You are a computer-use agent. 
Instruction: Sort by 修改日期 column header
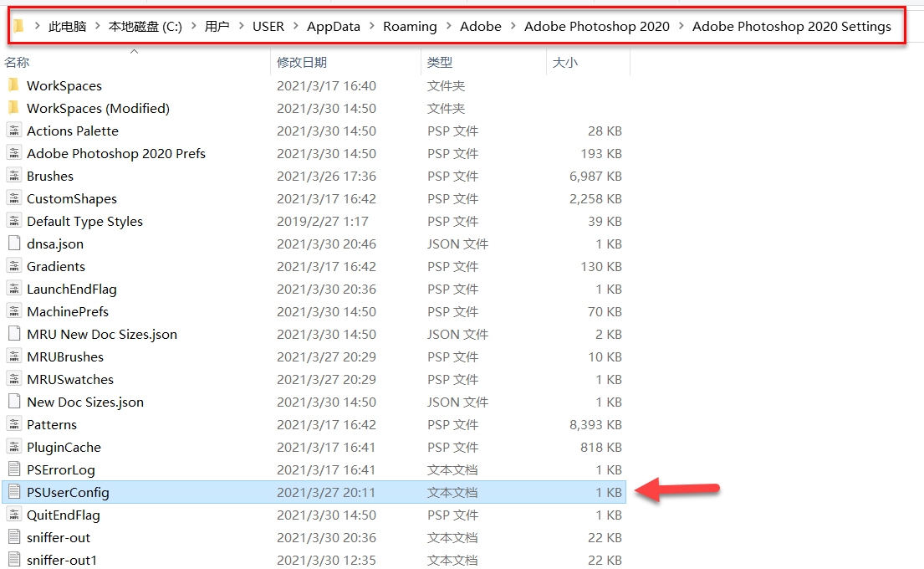(x=302, y=63)
